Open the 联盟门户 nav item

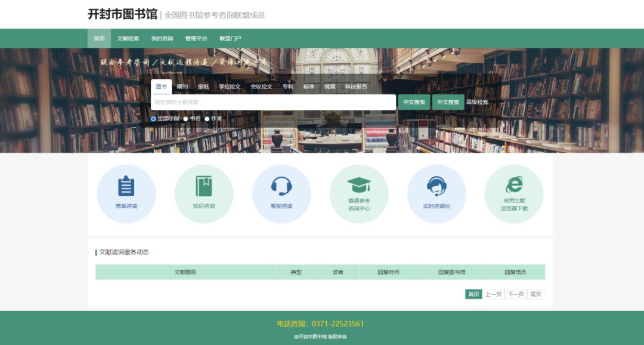(x=230, y=38)
